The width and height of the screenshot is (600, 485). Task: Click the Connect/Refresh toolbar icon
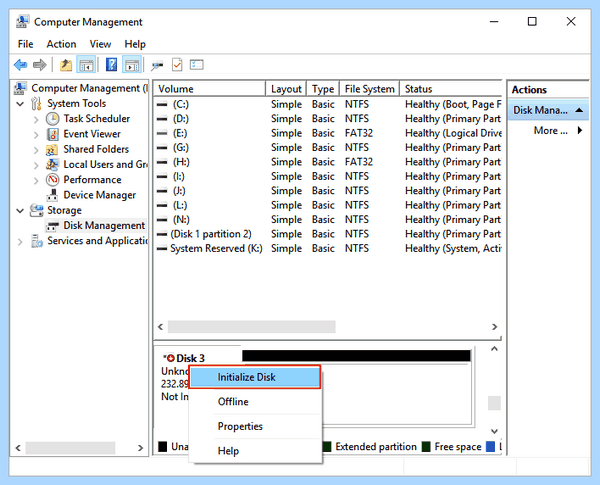[x=157, y=65]
